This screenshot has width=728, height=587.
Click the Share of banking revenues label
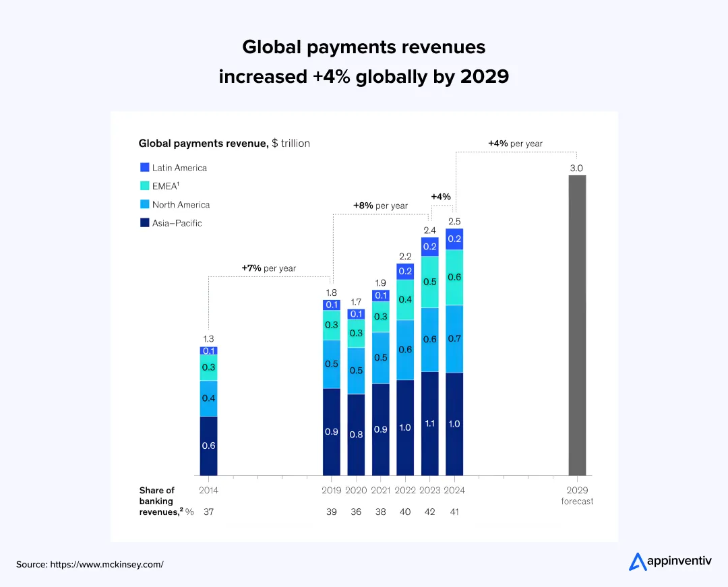click(x=157, y=501)
